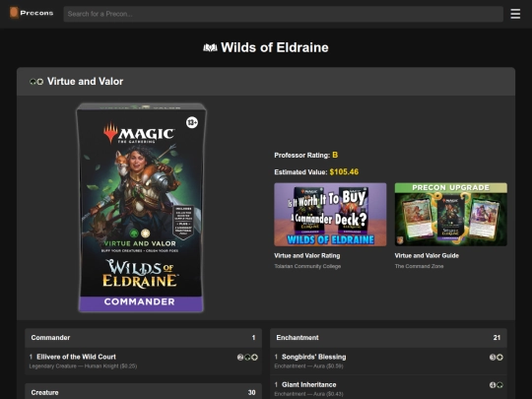The image size is (532, 399).
Task: Click the Search for a Precon field
Action: pos(284,14)
